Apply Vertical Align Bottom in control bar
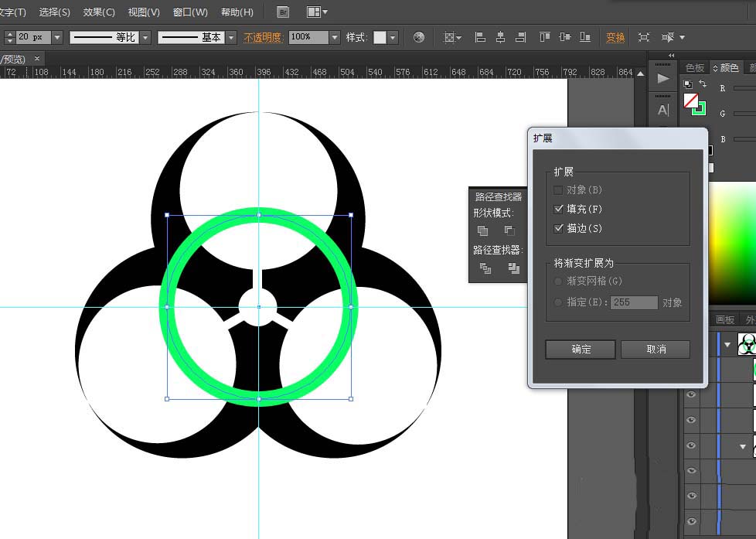756x539 pixels. pyautogui.click(x=585, y=37)
